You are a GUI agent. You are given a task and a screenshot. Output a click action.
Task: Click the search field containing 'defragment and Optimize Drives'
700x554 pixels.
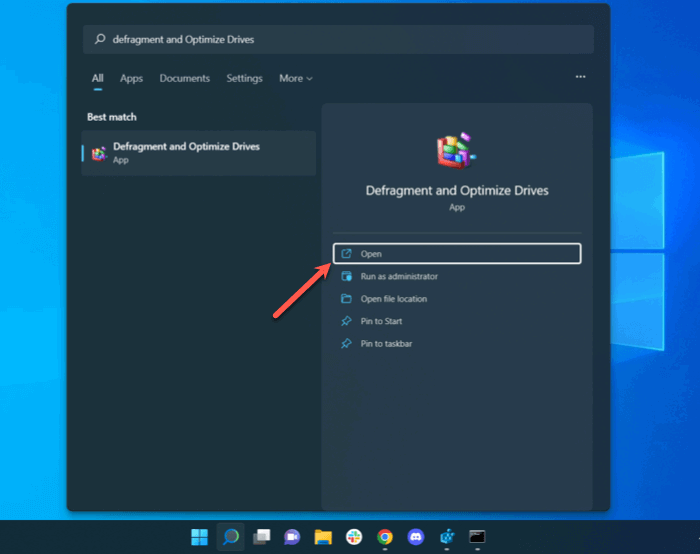338,39
